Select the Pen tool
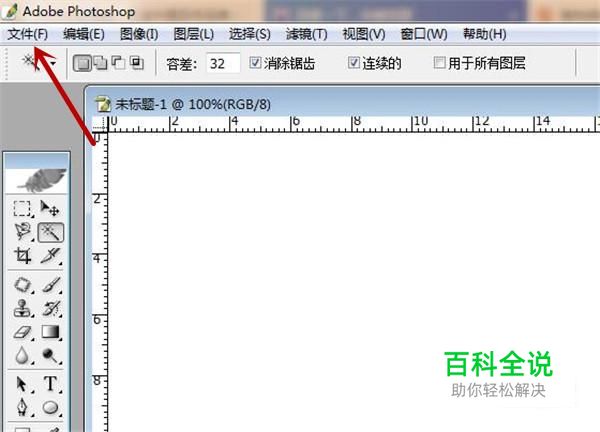Image resolution: width=600 pixels, height=432 pixels. (x=22, y=407)
